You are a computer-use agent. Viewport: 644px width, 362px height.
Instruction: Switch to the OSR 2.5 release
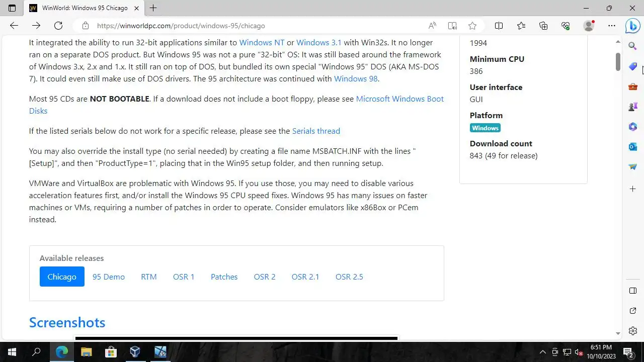click(349, 277)
